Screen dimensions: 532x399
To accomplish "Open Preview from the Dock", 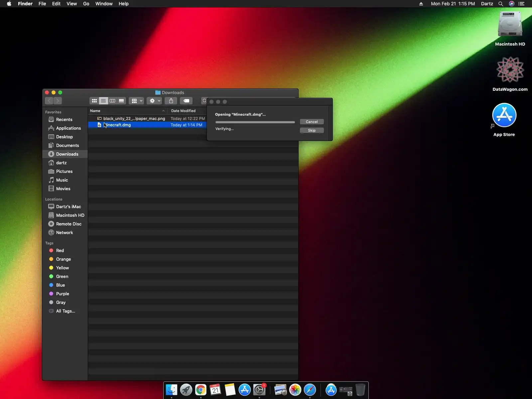I will coord(281,390).
